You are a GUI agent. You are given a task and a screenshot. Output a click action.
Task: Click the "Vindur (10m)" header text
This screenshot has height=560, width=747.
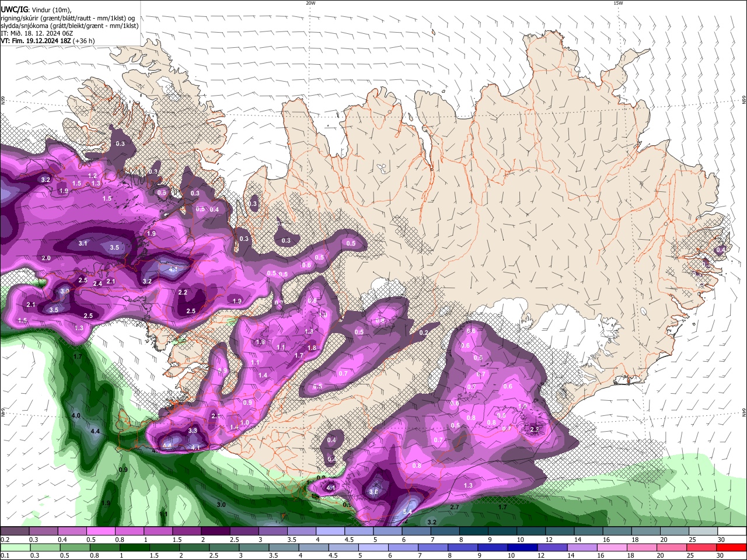pyautogui.click(x=51, y=9)
